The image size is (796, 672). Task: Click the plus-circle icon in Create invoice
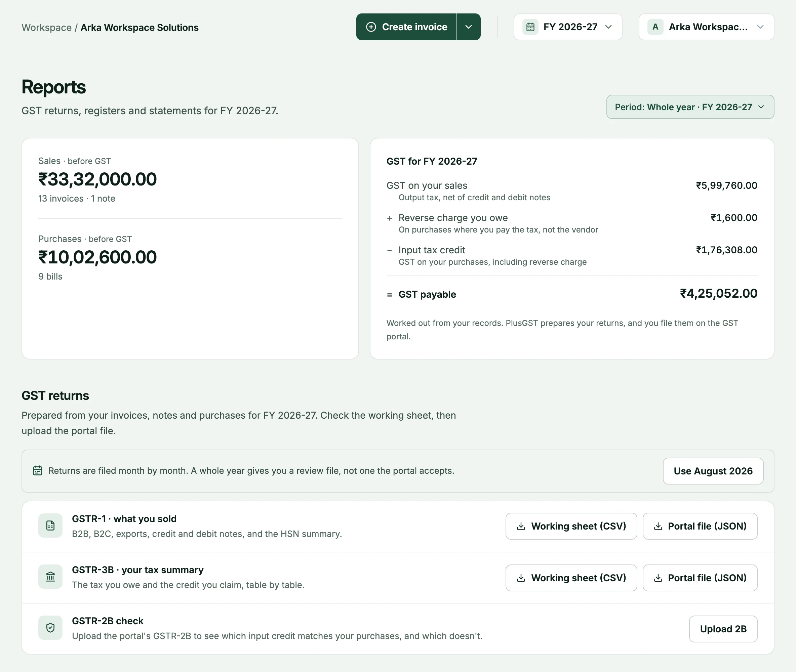pyautogui.click(x=371, y=27)
